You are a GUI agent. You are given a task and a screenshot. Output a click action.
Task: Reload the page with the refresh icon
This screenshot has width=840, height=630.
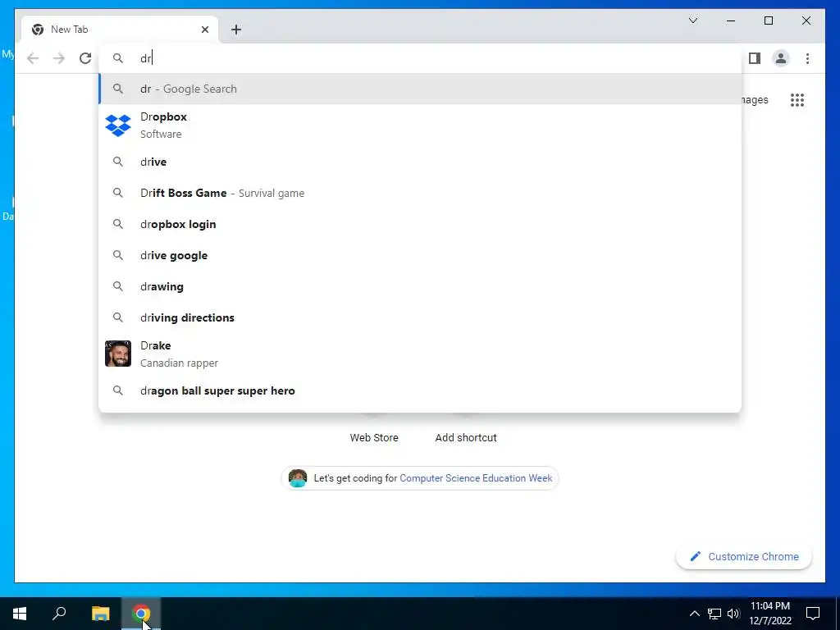pyautogui.click(x=85, y=58)
